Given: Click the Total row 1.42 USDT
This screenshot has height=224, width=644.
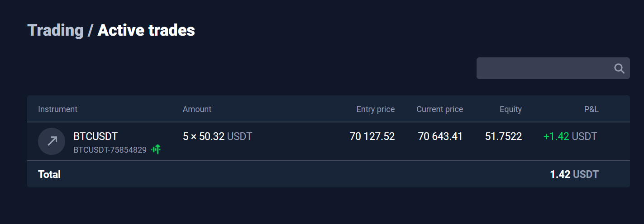Looking at the screenshot, I should click(x=574, y=174).
